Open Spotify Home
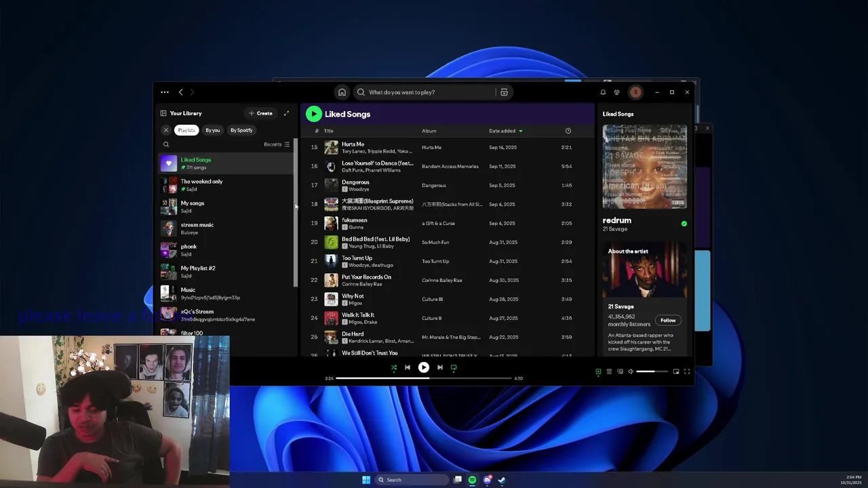Image resolution: width=868 pixels, height=488 pixels. click(x=342, y=92)
